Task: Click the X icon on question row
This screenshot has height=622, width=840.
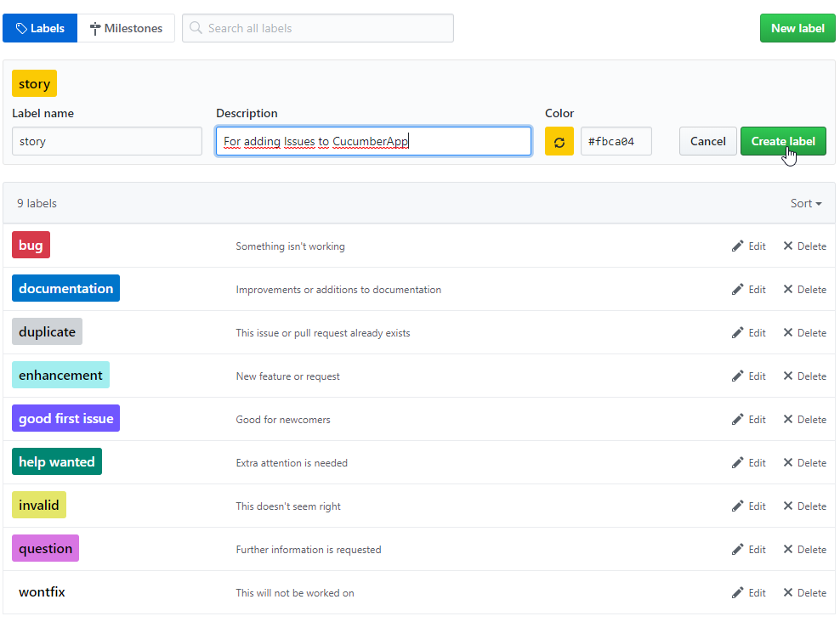Action: (788, 550)
